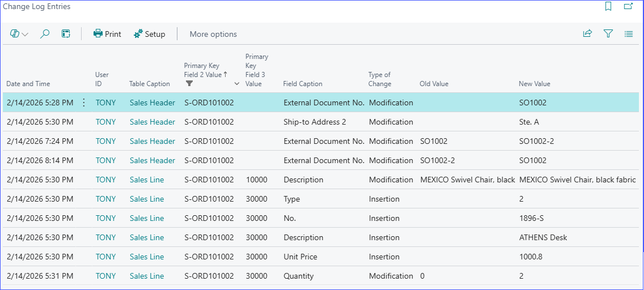Viewport: 644px width, 290px height.
Task: Open Primary Key Field 2 Value column dropdown
Action: (x=236, y=84)
